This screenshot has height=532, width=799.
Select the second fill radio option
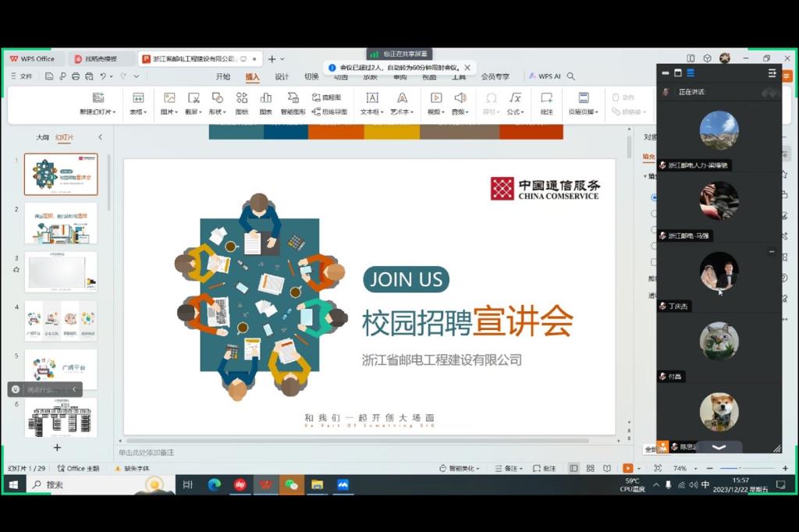pos(654,213)
